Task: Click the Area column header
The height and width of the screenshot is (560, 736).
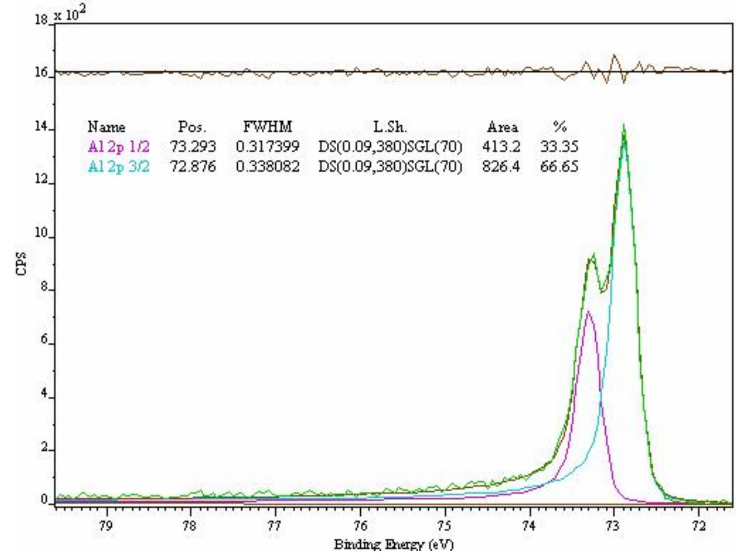Action: click(502, 128)
